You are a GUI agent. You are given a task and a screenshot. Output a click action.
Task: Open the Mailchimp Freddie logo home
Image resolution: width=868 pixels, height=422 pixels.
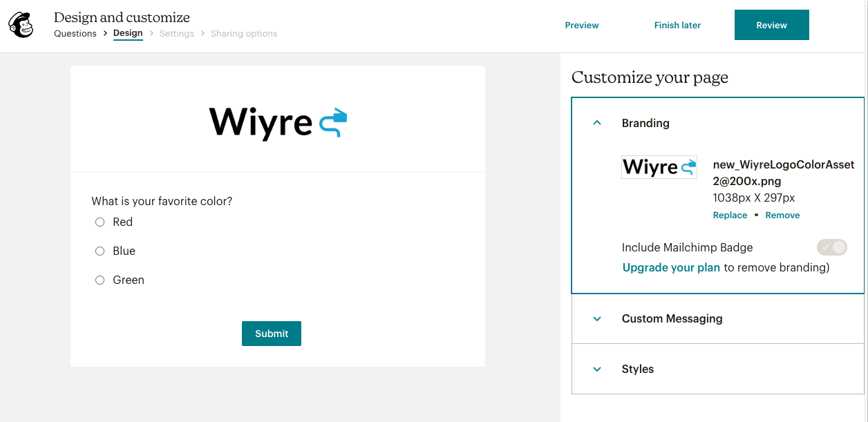(x=21, y=26)
